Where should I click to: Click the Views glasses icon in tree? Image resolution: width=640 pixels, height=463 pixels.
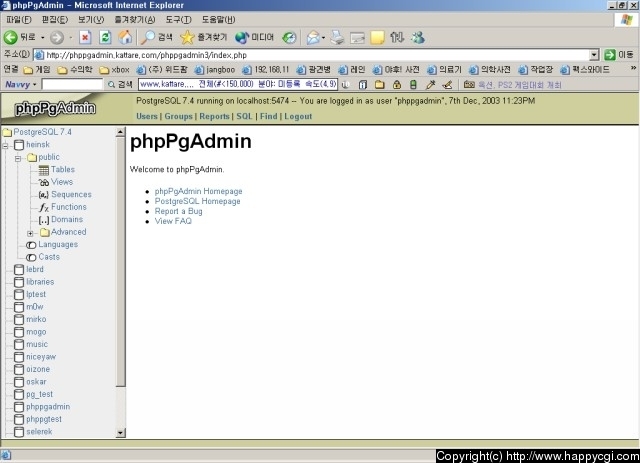pyautogui.click(x=44, y=182)
